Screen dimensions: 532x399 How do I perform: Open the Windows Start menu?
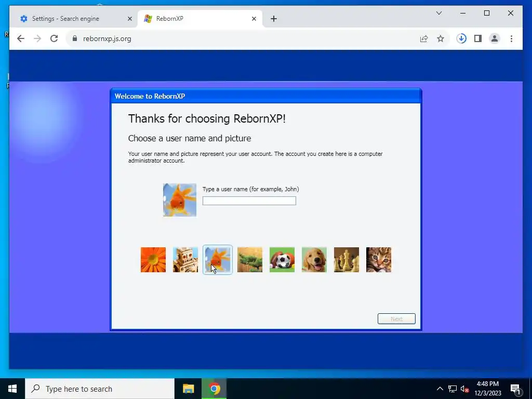(x=12, y=389)
